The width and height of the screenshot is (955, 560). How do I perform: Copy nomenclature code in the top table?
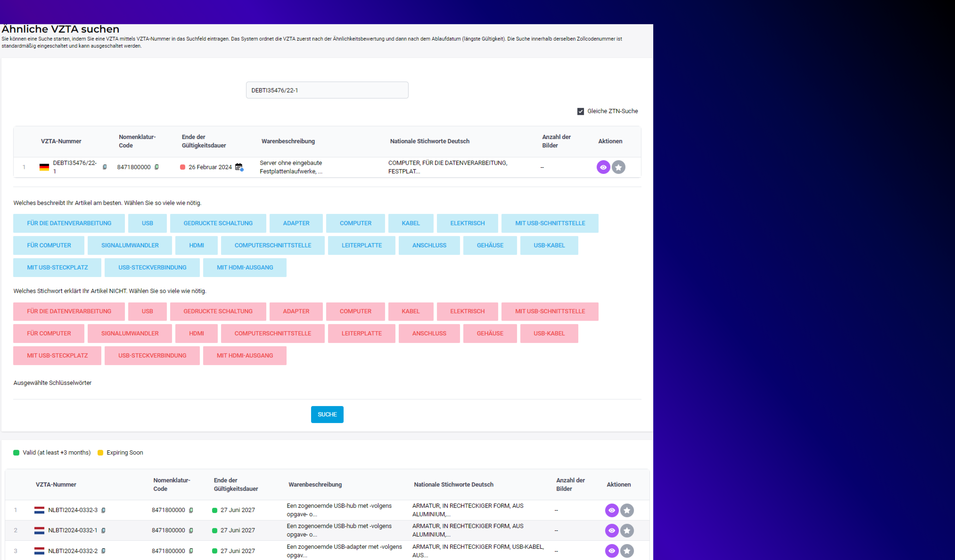[157, 167]
